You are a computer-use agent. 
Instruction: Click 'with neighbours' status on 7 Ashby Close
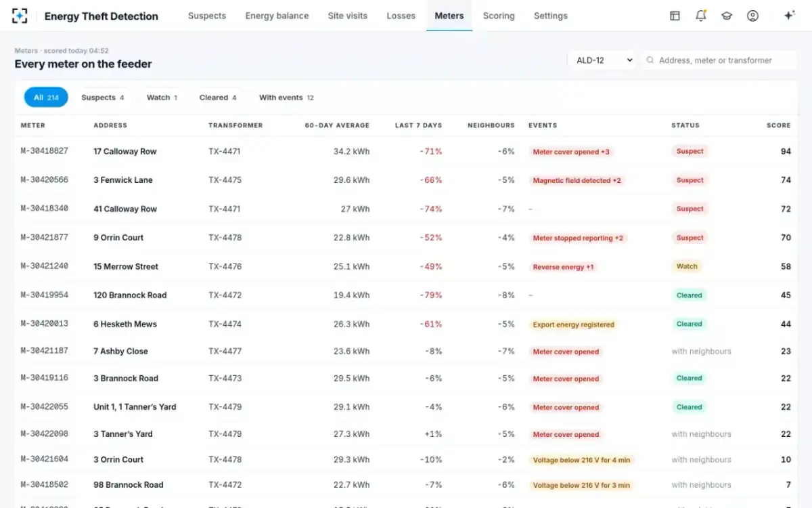pyautogui.click(x=701, y=352)
